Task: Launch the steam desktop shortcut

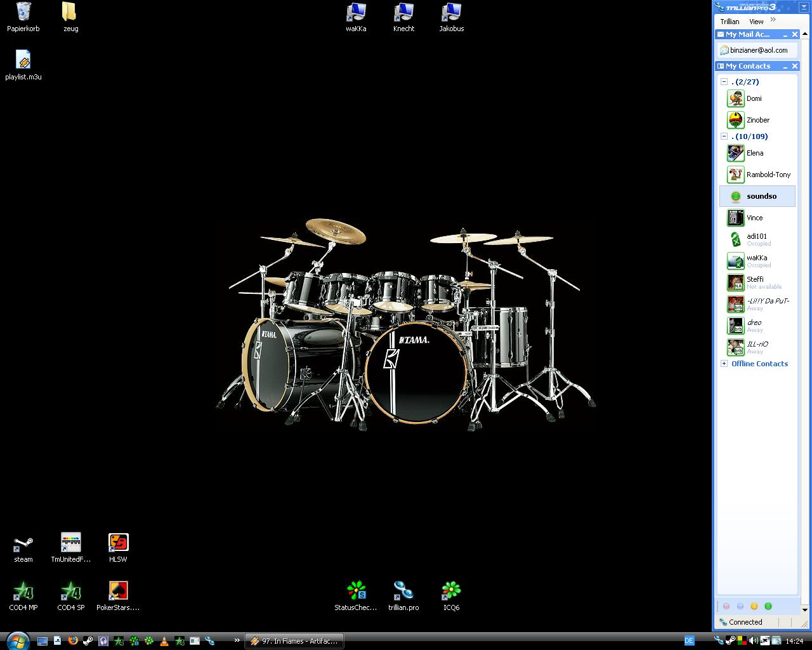Action: click(23, 548)
